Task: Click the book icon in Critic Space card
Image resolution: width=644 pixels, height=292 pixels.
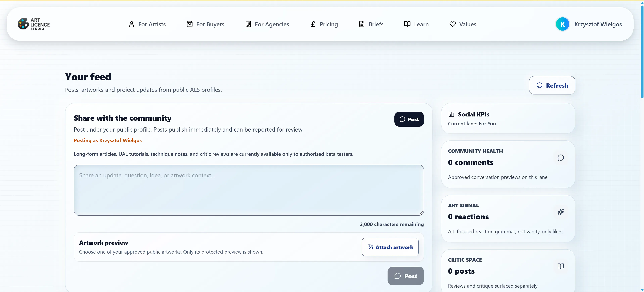Action: [561, 266]
